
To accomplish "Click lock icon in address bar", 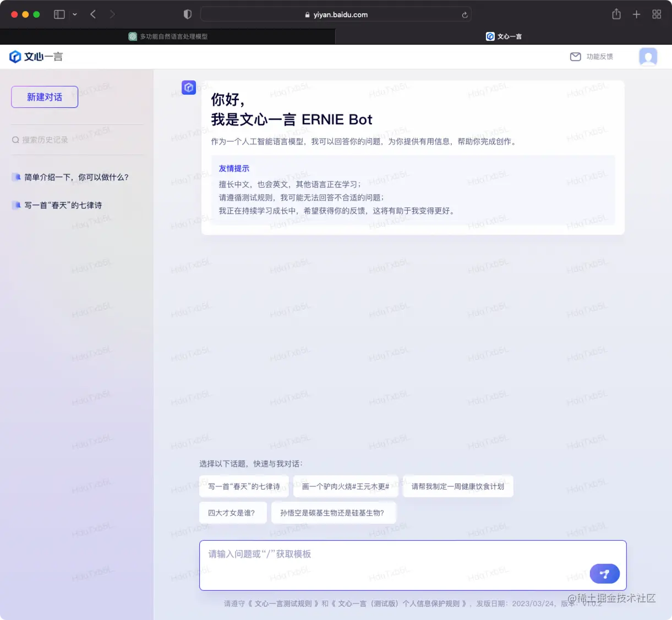I will click(x=308, y=15).
